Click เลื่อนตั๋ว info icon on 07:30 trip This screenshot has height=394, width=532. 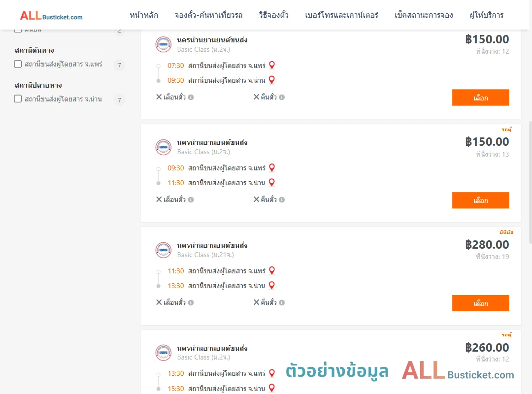191,98
